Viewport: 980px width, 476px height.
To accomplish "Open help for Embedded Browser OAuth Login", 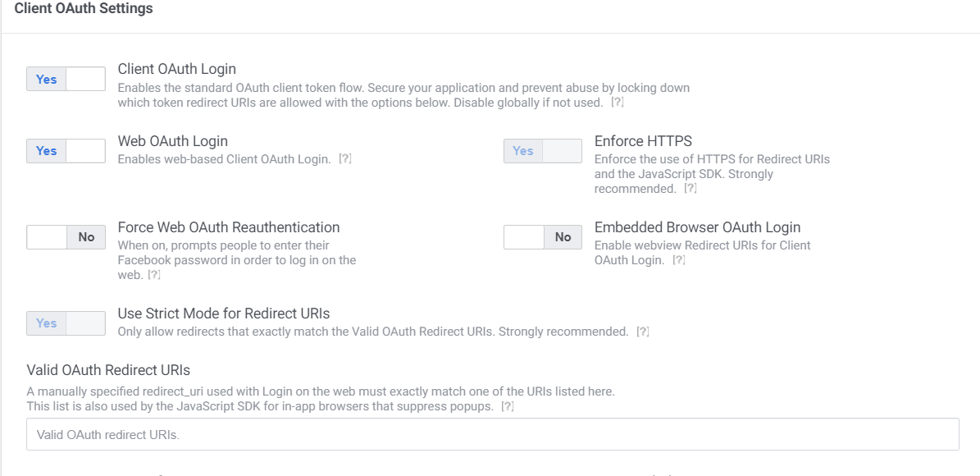I will [x=678, y=260].
